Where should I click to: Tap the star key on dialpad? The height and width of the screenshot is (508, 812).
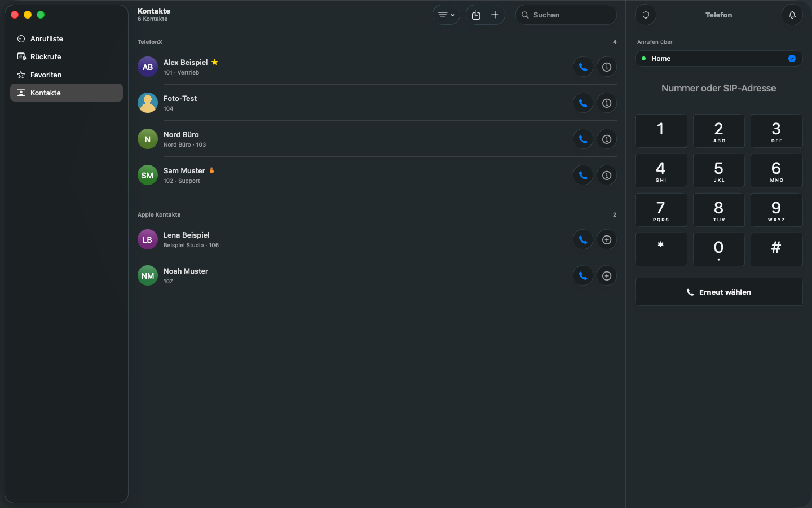click(661, 249)
